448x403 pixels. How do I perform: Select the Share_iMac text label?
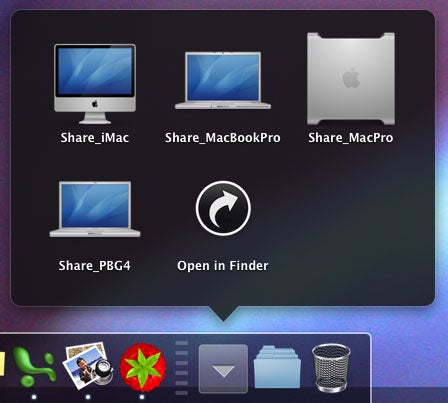[95, 138]
